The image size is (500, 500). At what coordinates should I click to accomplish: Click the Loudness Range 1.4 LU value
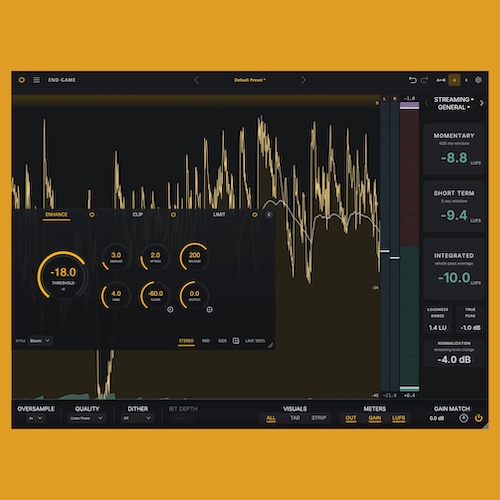[x=437, y=328]
